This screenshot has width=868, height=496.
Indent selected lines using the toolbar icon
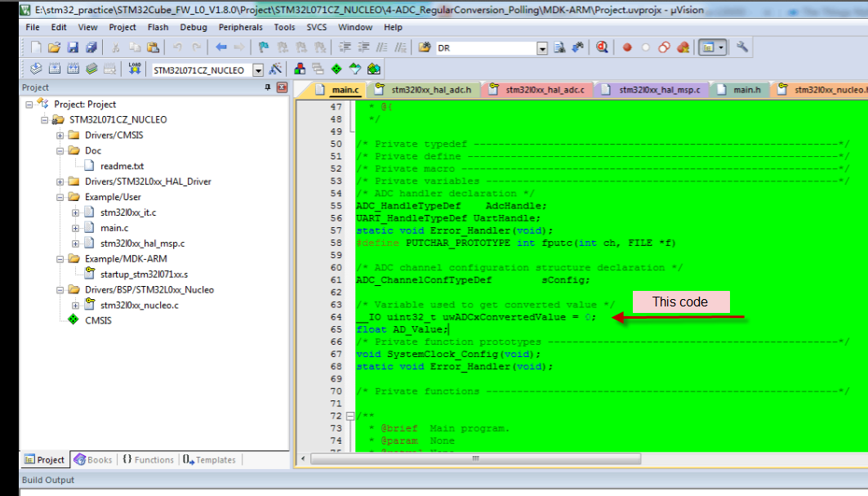click(x=345, y=47)
